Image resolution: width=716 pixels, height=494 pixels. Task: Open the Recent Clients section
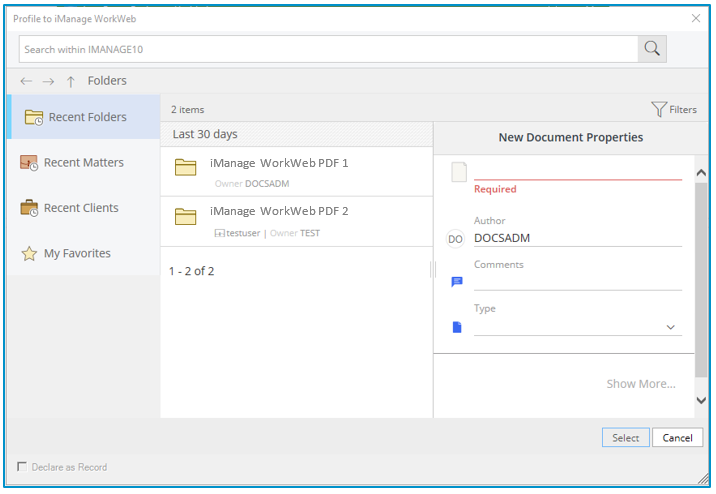pyautogui.click(x=80, y=208)
